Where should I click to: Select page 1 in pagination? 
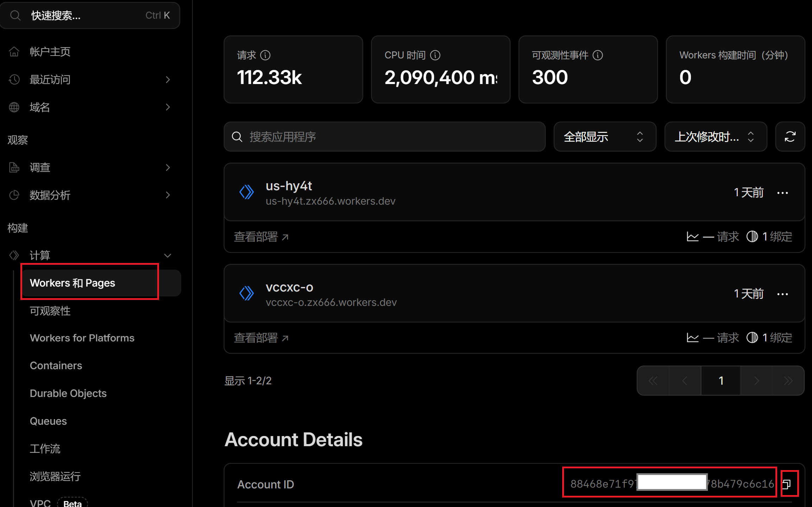721,381
